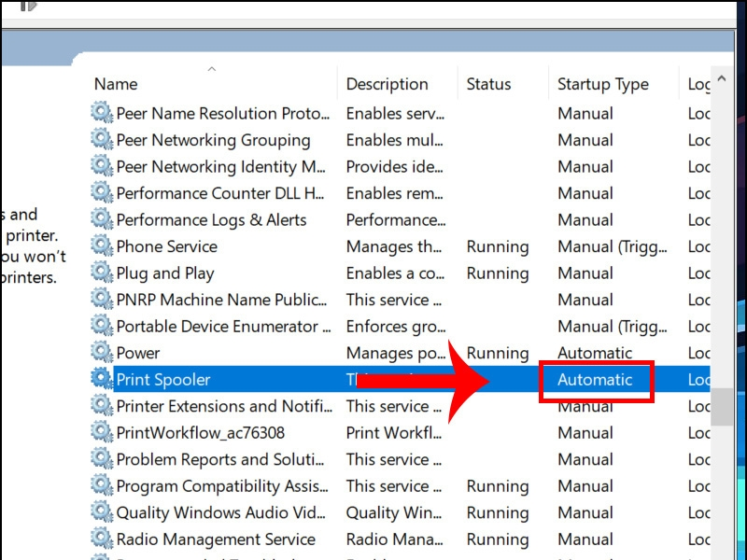The image size is (747, 560).
Task: Click the gear icon next to Power service
Action: pyautogui.click(x=102, y=353)
